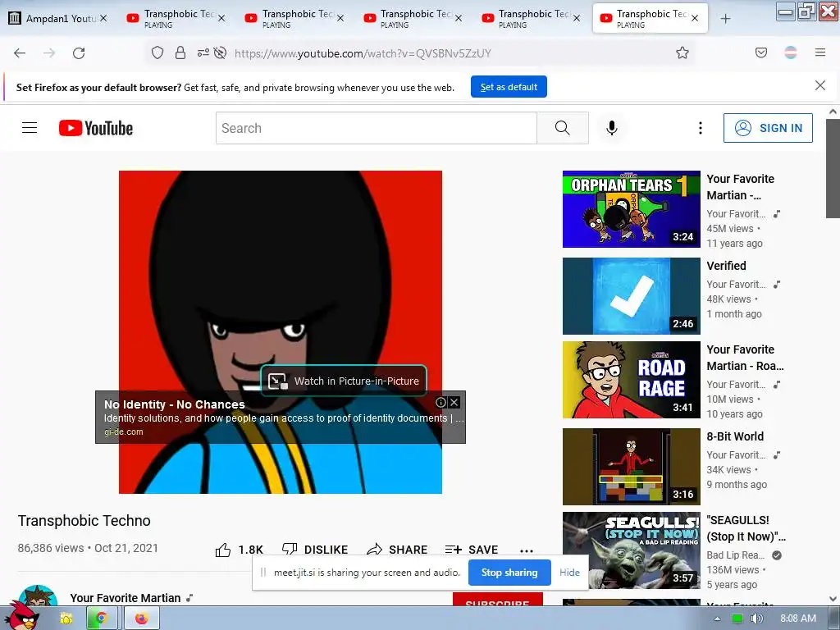Viewport: 840px width, 630px height.
Task: Close the Ampdan1 Youtube tab
Action: coord(103,18)
